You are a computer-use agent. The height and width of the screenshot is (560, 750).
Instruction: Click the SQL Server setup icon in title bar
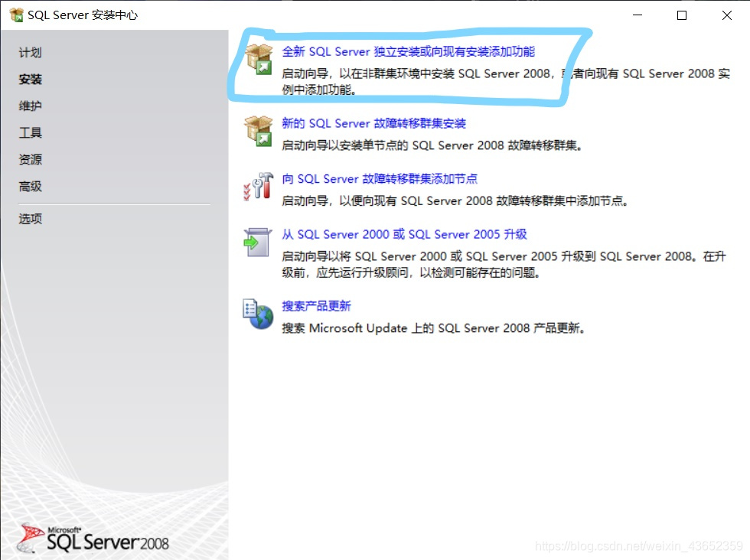(x=16, y=15)
